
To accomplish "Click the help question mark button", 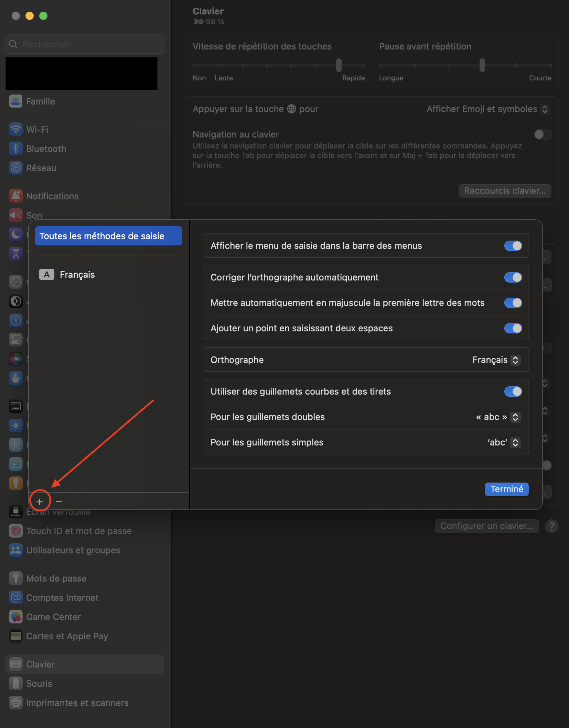I will tap(551, 526).
